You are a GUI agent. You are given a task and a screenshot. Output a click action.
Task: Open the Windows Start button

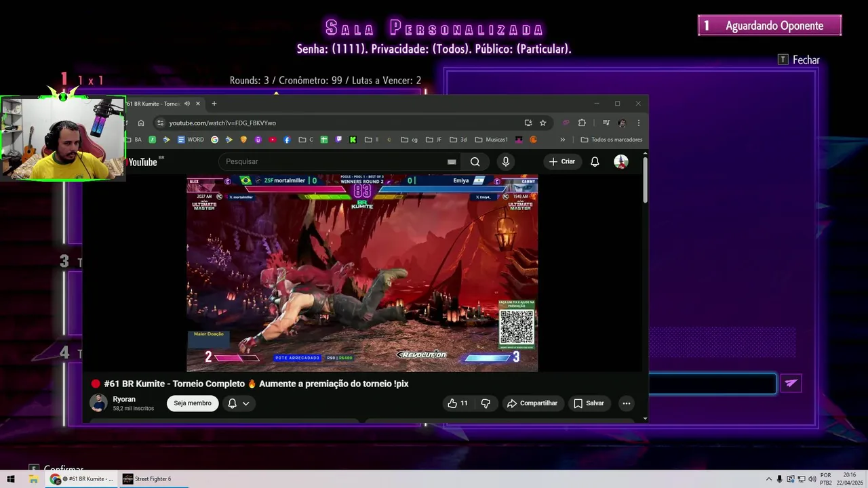[11, 479]
